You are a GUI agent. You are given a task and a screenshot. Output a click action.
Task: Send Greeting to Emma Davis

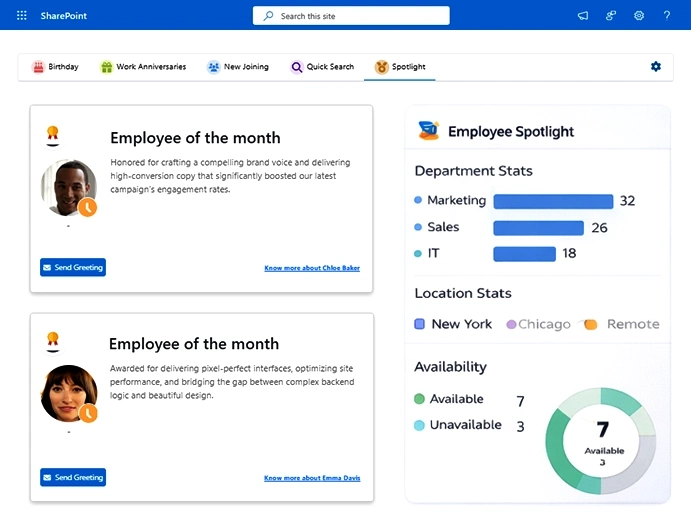73,477
